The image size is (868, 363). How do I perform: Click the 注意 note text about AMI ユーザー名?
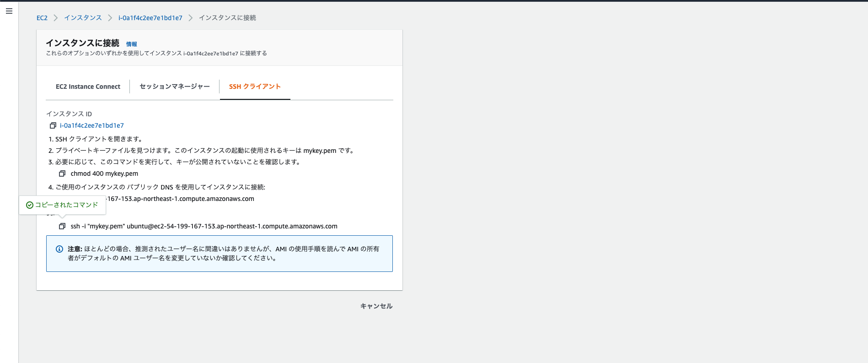[224, 254]
